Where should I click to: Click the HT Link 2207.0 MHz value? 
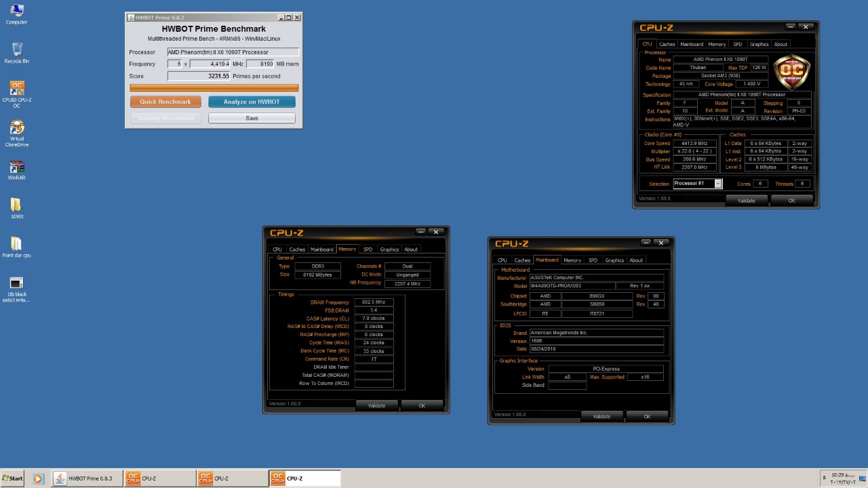tap(695, 167)
